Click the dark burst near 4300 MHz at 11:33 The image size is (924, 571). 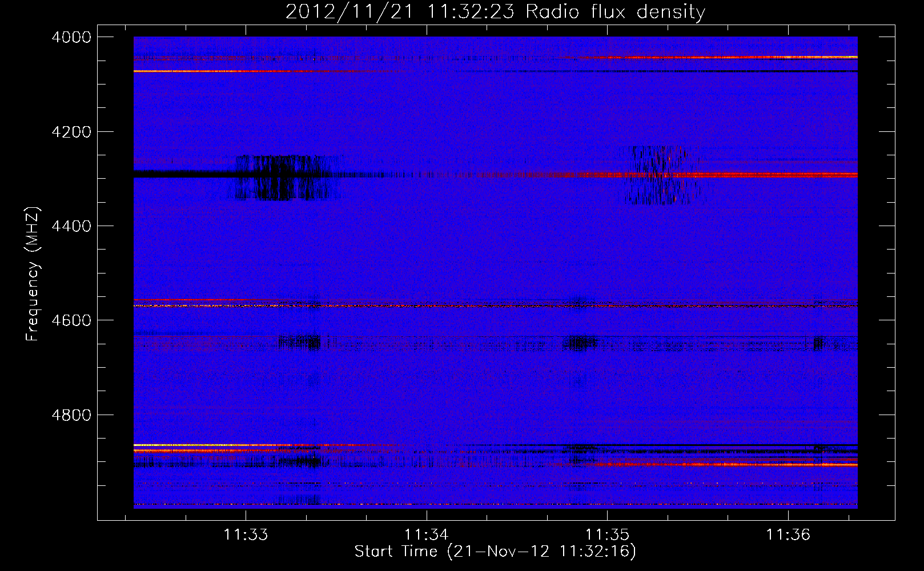[x=284, y=178]
